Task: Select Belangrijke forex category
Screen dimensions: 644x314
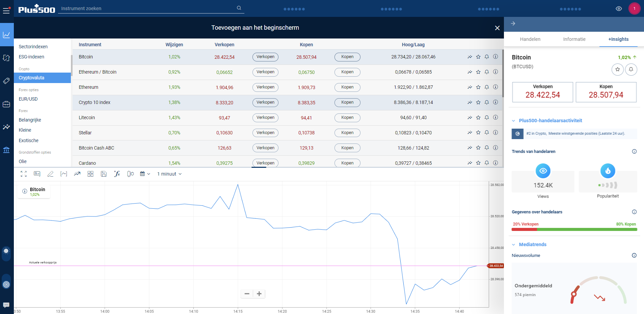Action: pos(30,120)
